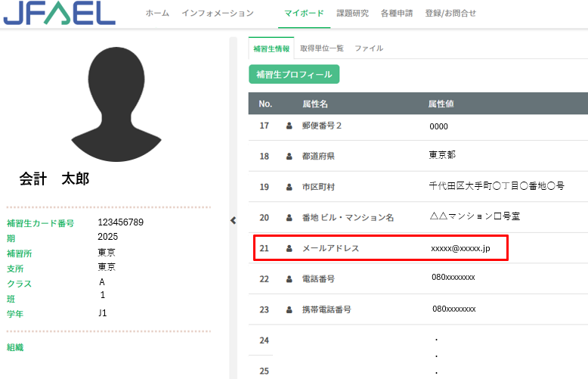Click person icon beside 携帯電話番号 row
Image resolution: width=588 pixels, height=379 pixels.
pyautogui.click(x=289, y=309)
